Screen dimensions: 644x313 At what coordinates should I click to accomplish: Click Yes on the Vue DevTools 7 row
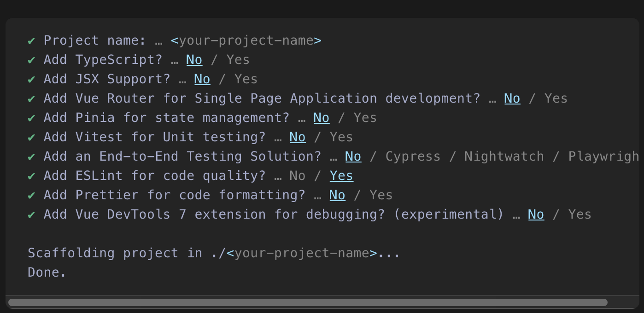pos(580,214)
